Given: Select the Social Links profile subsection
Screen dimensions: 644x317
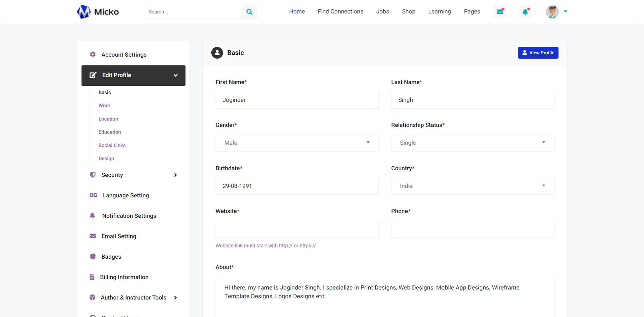Looking at the screenshot, I should [x=112, y=145].
